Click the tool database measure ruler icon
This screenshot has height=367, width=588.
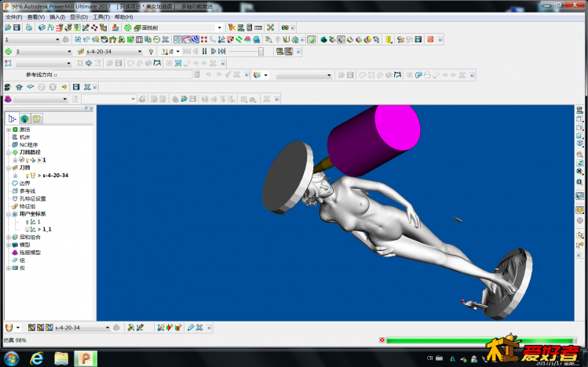[258, 27]
